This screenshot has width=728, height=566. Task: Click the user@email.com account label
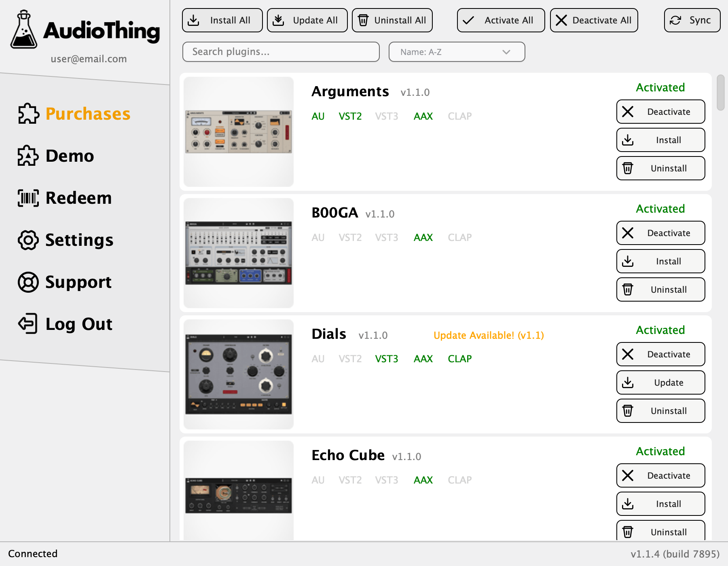89,59
